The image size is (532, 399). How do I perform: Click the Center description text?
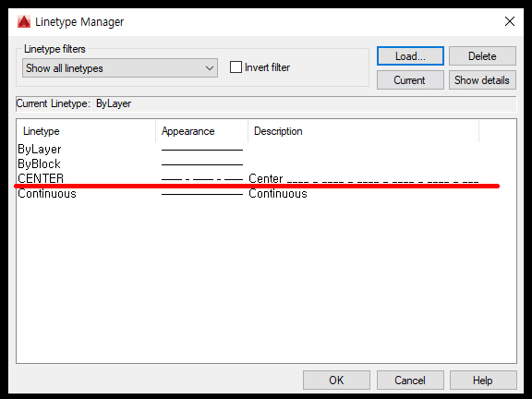(363, 178)
